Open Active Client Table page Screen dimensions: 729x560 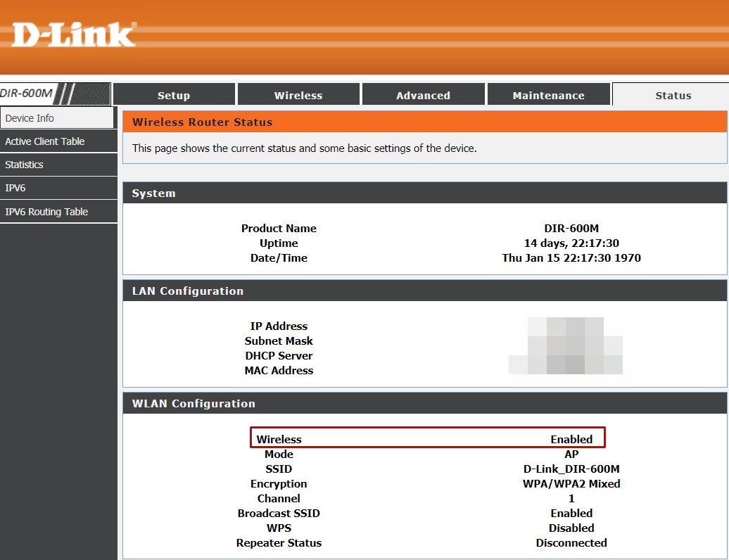58,141
